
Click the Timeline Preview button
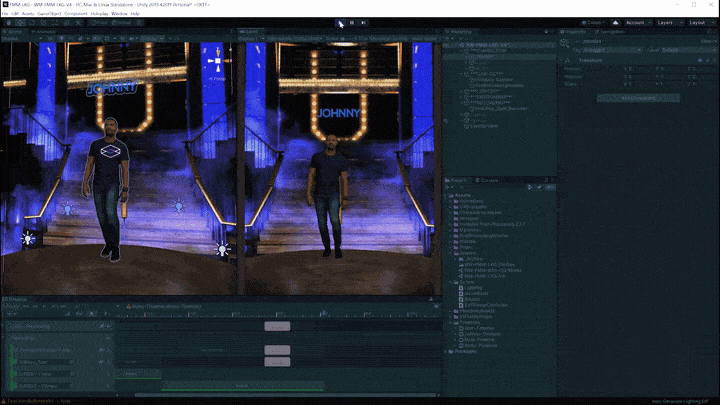12,306
